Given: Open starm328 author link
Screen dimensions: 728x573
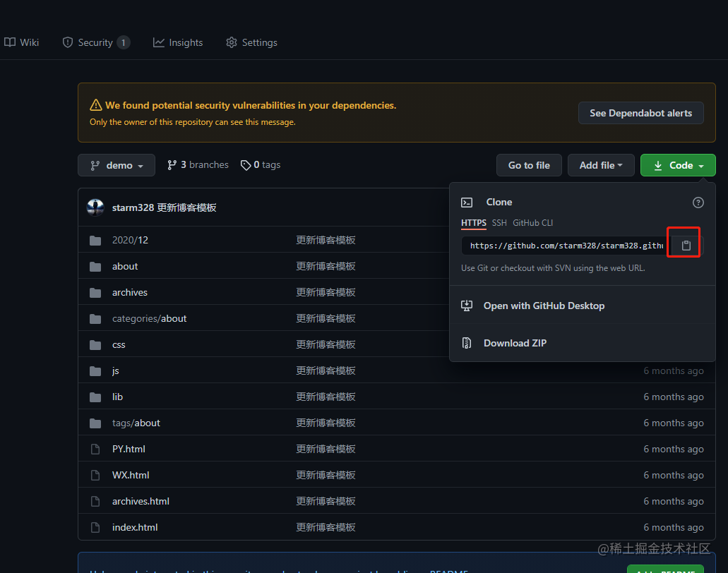Looking at the screenshot, I should pos(133,207).
